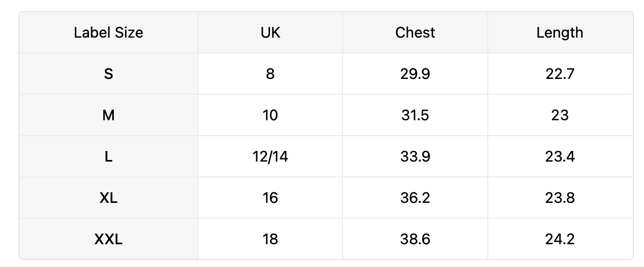Select UK size 12/14 cell
The image size is (644, 267).
pos(271,156)
